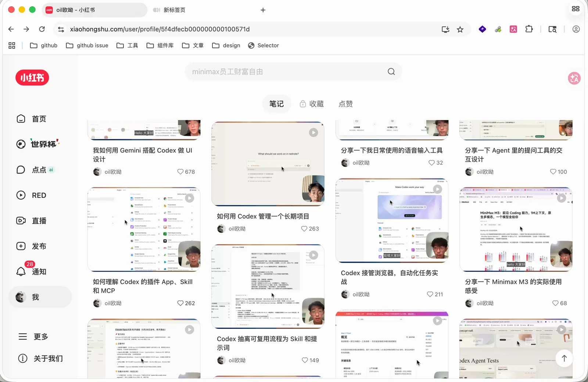Click install app icon in address bar
The height and width of the screenshot is (382, 588).
pyautogui.click(x=445, y=29)
